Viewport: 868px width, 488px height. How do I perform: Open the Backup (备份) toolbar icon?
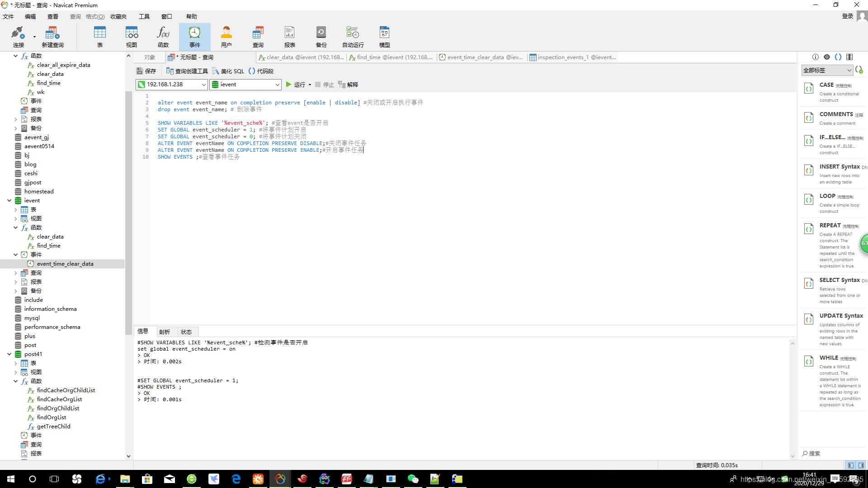(321, 36)
